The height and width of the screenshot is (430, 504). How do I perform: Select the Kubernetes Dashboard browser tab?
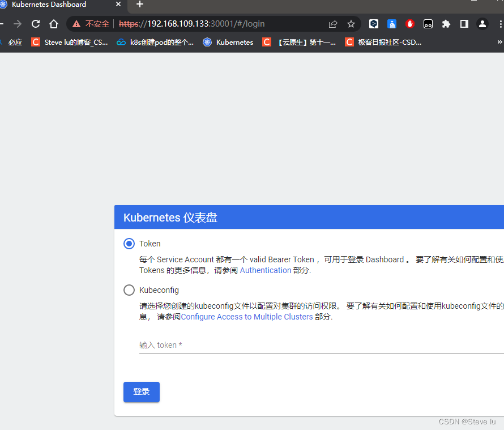point(61,5)
